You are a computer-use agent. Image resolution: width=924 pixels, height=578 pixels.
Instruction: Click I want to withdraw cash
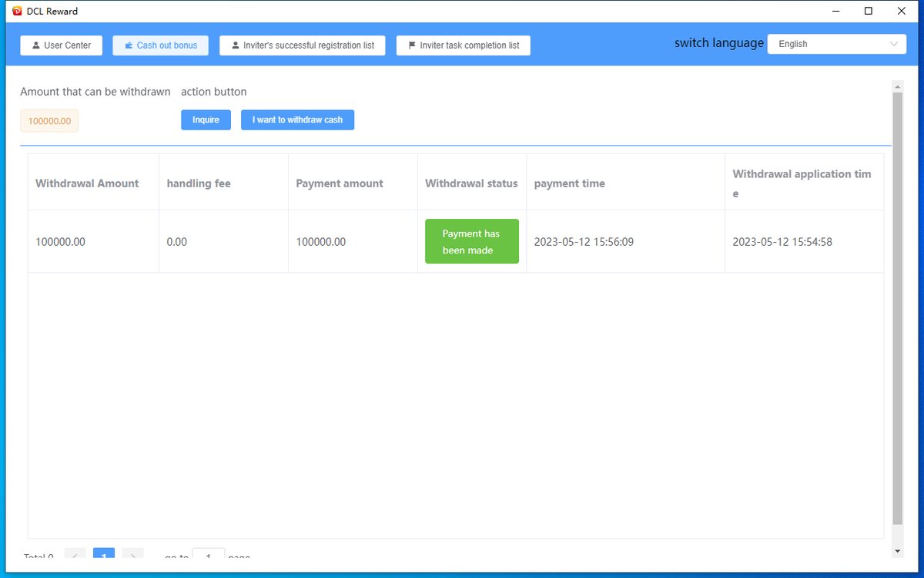(297, 119)
